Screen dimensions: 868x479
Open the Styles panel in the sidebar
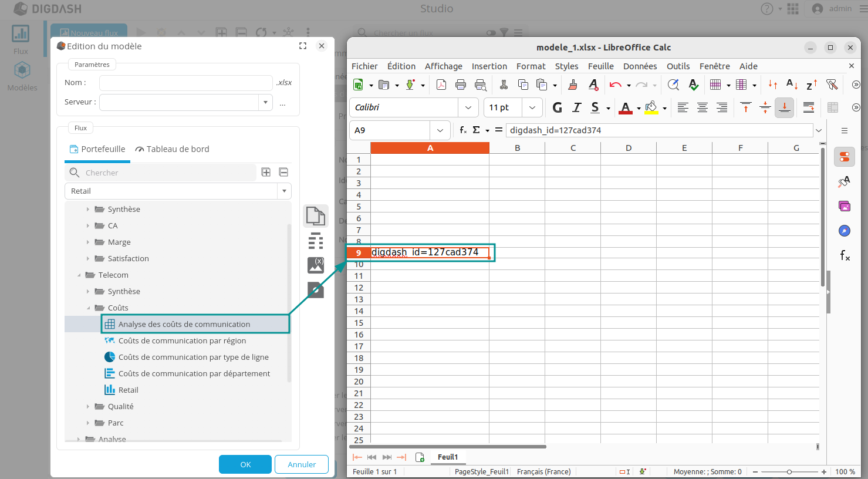click(844, 181)
